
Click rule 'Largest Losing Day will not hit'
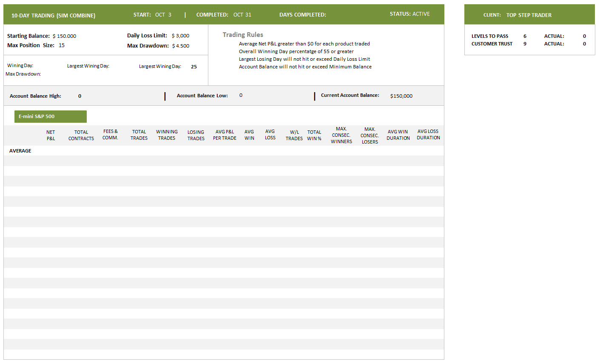(x=304, y=59)
